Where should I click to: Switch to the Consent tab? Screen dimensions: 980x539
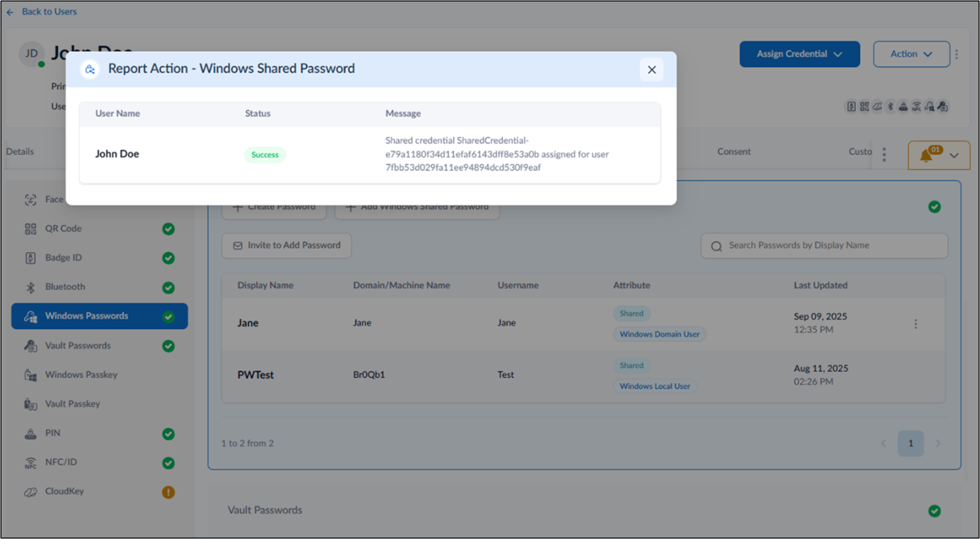[733, 151]
